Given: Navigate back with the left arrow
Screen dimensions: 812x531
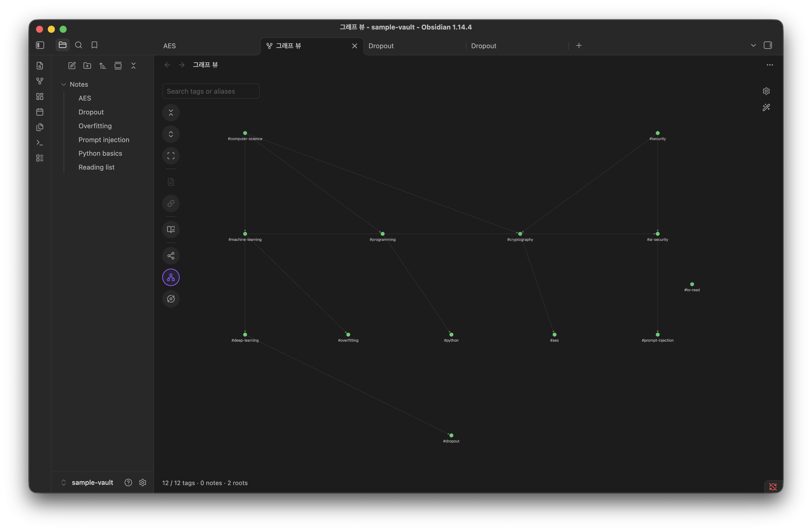Looking at the screenshot, I should pyautogui.click(x=167, y=65).
